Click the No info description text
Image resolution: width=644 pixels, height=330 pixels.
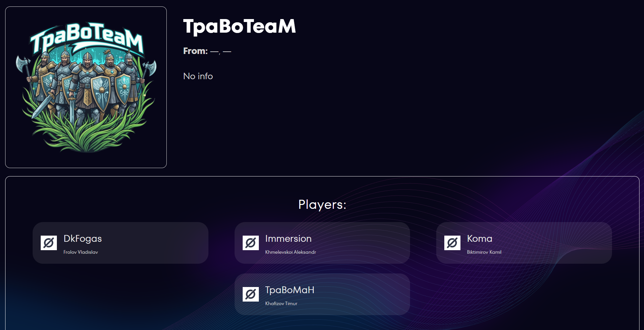click(x=198, y=76)
